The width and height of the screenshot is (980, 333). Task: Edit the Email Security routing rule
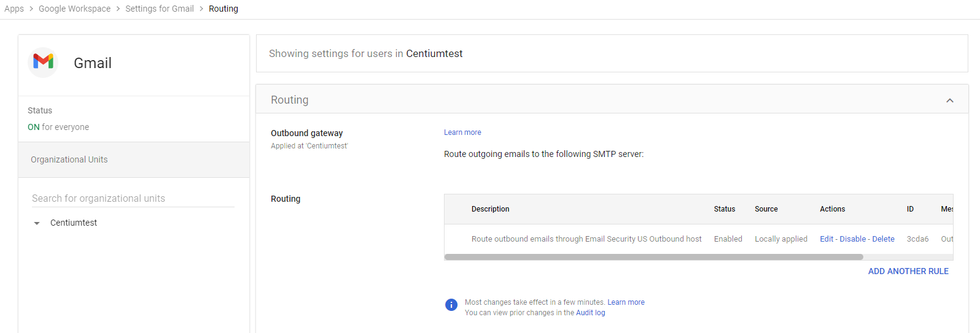[x=826, y=239]
